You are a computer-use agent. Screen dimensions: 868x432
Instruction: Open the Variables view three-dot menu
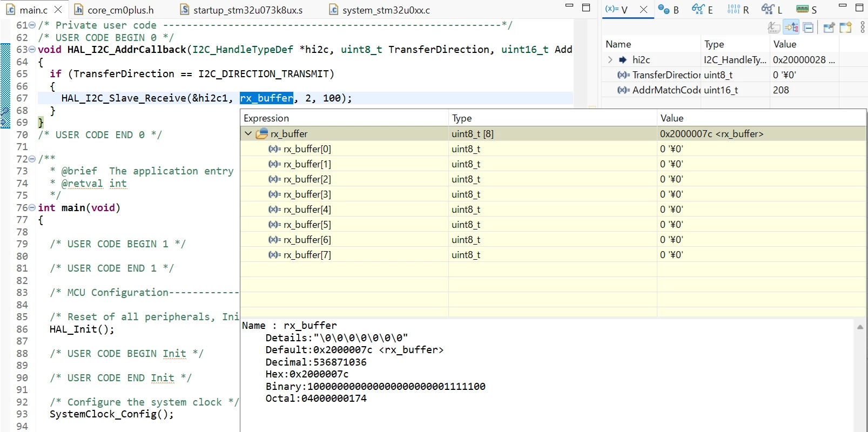pos(863,27)
